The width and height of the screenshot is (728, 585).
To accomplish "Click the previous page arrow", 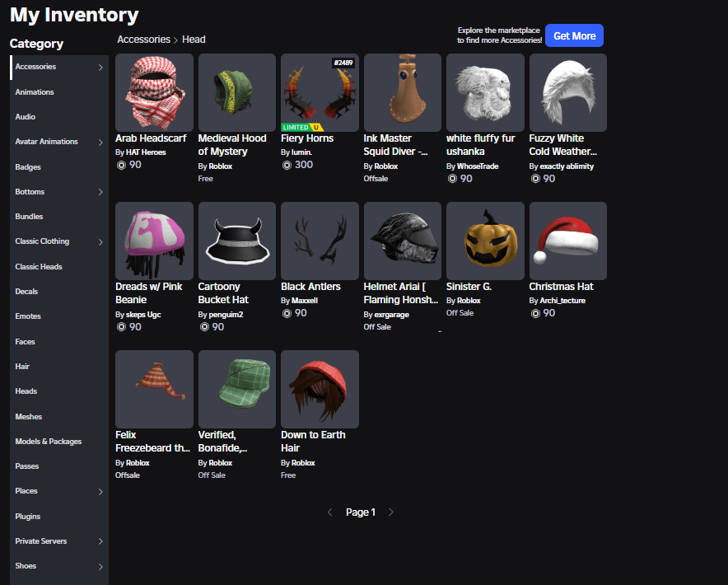I will (331, 512).
